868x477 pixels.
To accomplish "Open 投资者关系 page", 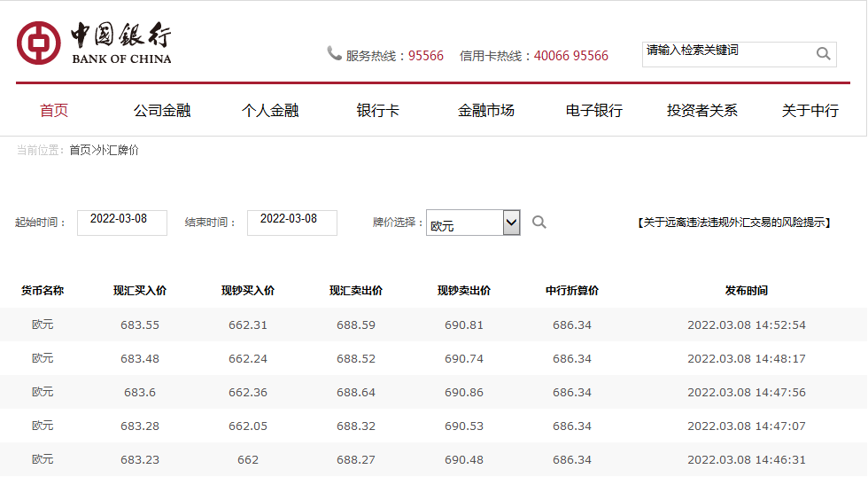I will pyautogui.click(x=702, y=111).
